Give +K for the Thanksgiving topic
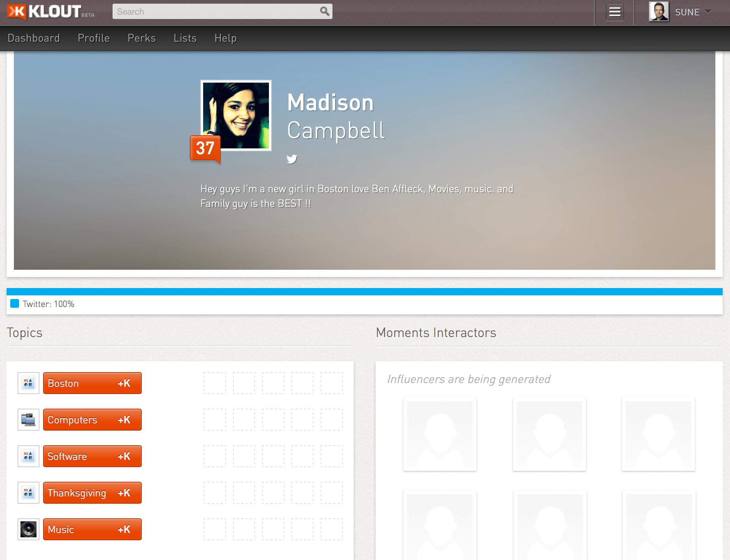This screenshot has width=730, height=560. click(124, 493)
